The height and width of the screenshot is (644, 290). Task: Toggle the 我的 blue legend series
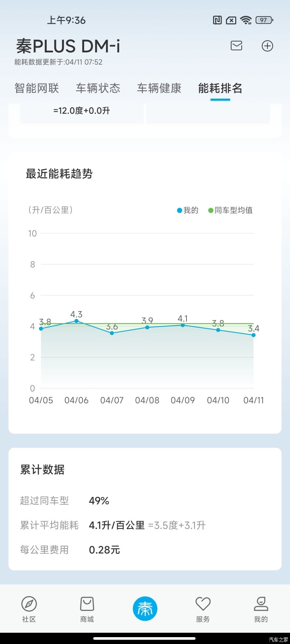pos(188,210)
